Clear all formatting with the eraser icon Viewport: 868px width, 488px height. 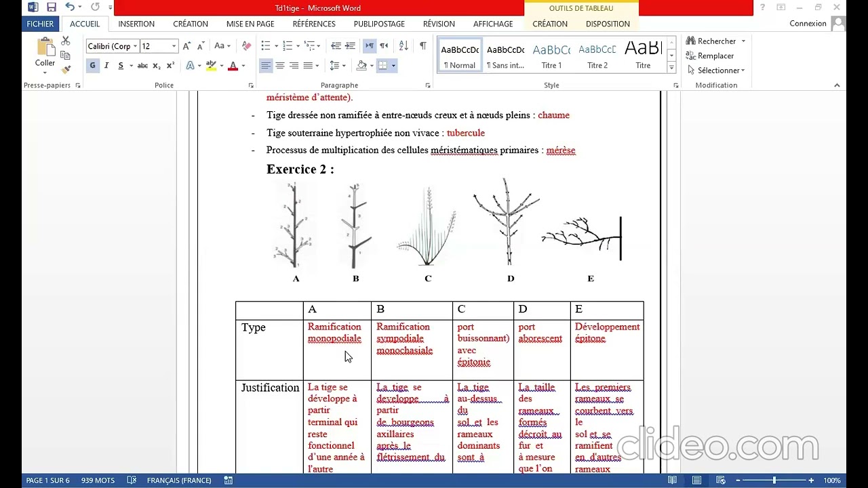(x=246, y=46)
